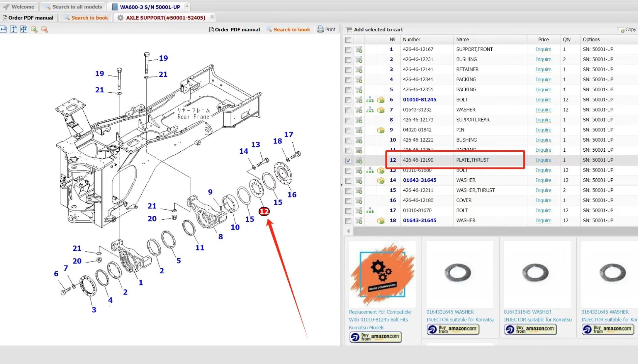Open part number link 01010-81245
The height and width of the screenshot is (364, 638).
coord(419,100)
